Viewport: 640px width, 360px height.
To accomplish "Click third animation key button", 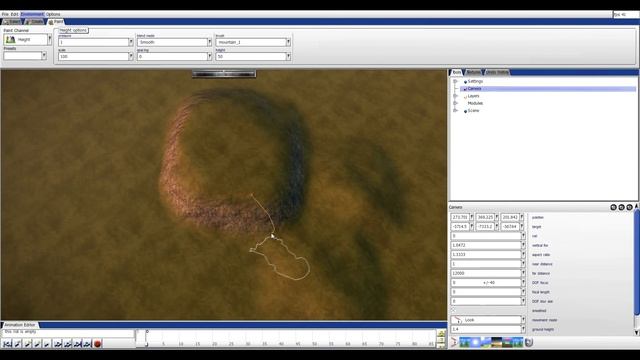I will [27, 344].
